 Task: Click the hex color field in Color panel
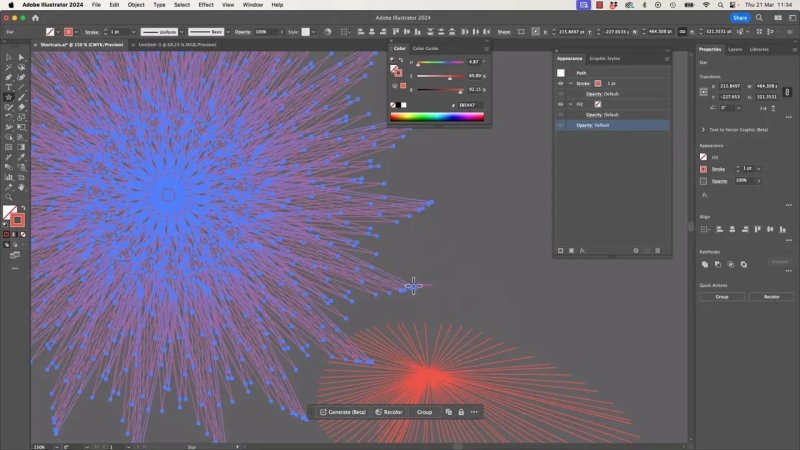pos(469,105)
